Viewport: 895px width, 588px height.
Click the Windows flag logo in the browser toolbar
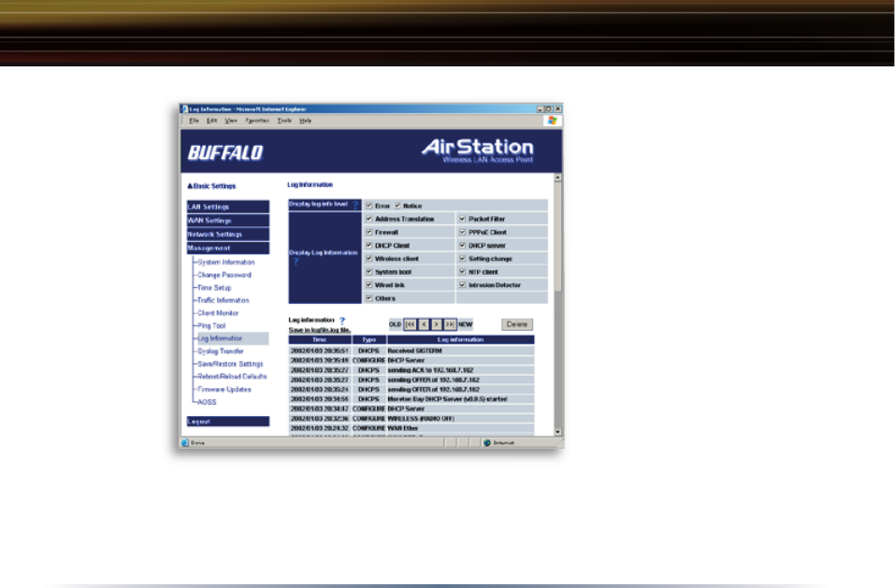(552, 121)
